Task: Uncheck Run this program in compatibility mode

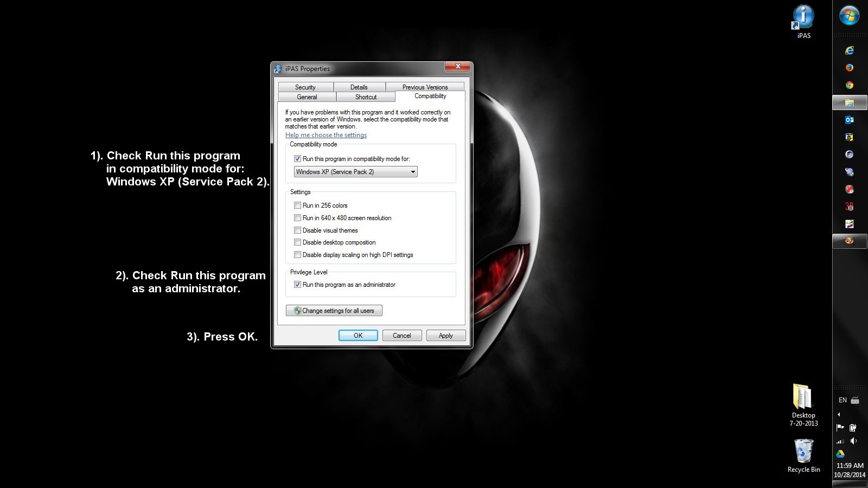Action: pyautogui.click(x=297, y=159)
